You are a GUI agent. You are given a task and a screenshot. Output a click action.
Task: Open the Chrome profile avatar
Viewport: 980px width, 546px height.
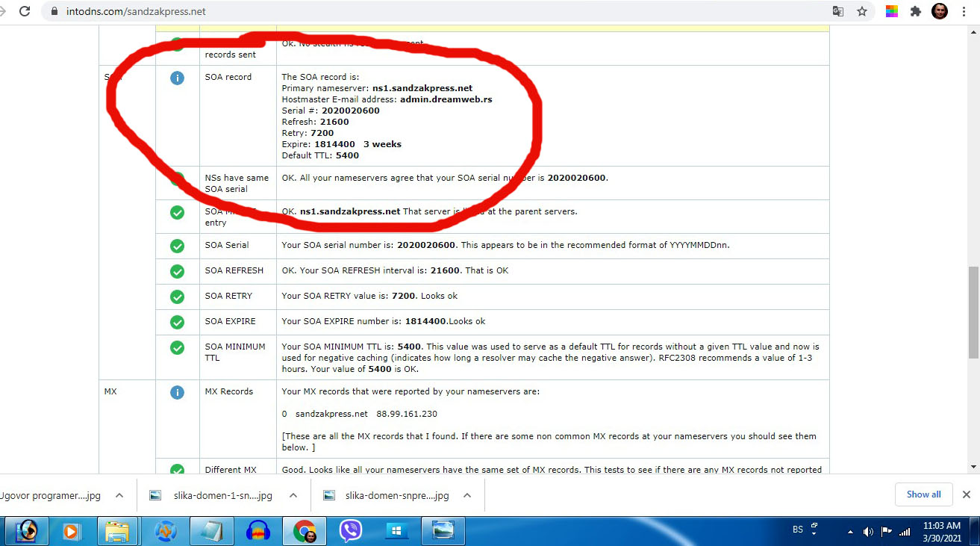940,11
